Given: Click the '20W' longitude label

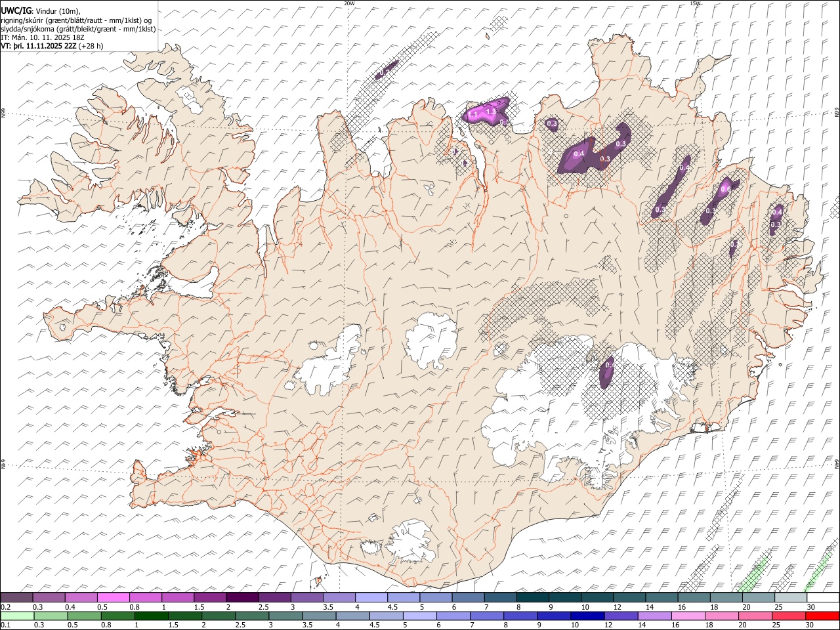Looking at the screenshot, I should [349, 3].
